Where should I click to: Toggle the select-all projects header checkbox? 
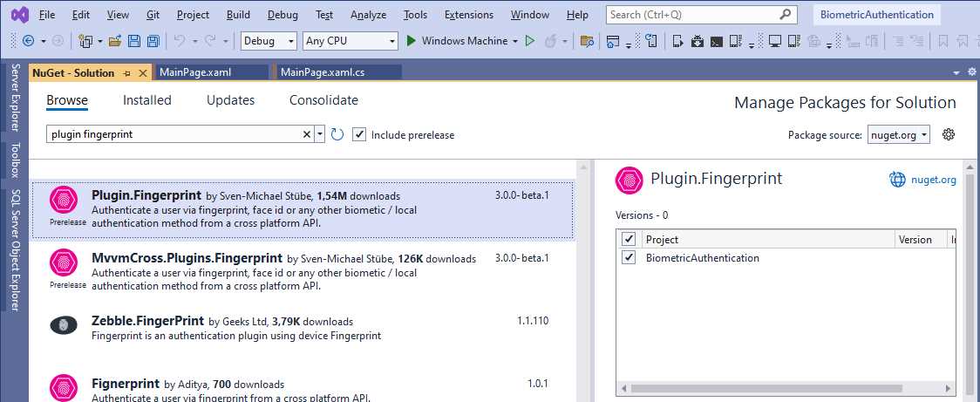pos(629,240)
